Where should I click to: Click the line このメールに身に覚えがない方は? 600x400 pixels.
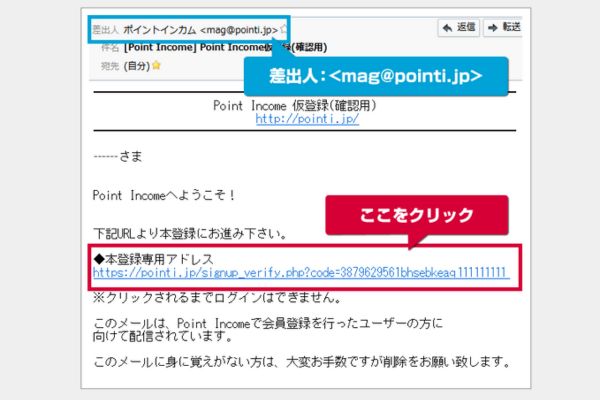[302, 361]
